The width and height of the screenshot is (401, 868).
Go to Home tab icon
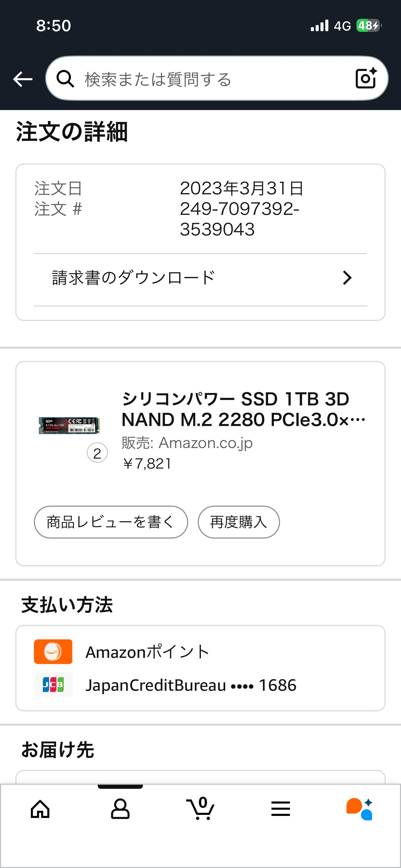pyautogui.click(x=40, y=809)
